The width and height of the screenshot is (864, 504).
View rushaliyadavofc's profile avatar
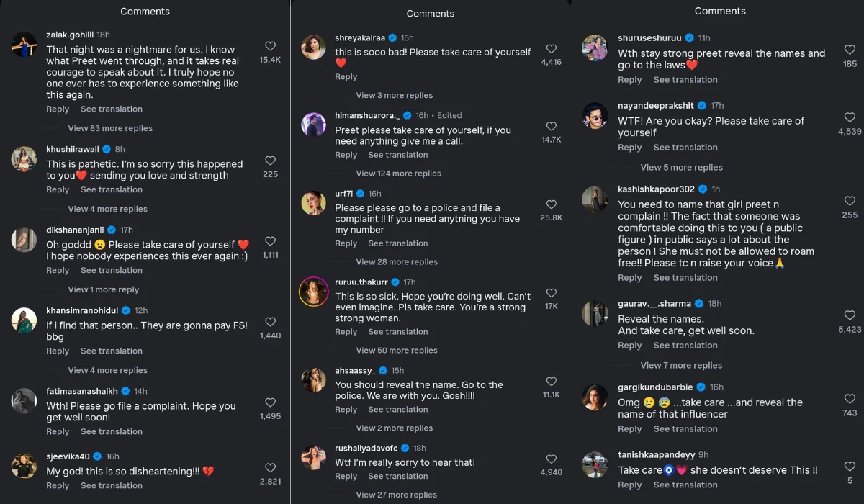[x=313, y=458]
